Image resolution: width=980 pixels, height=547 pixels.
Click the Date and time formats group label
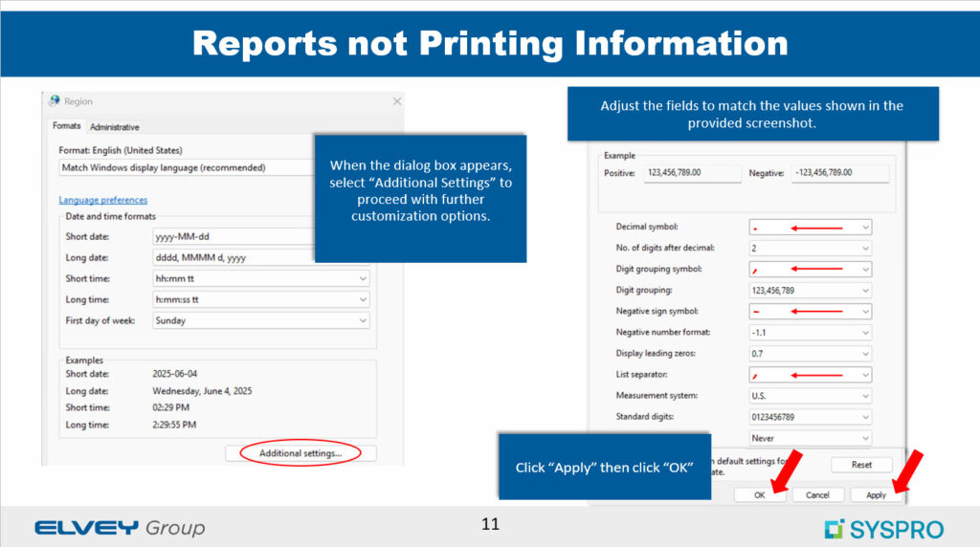click(x=111, y=216)
